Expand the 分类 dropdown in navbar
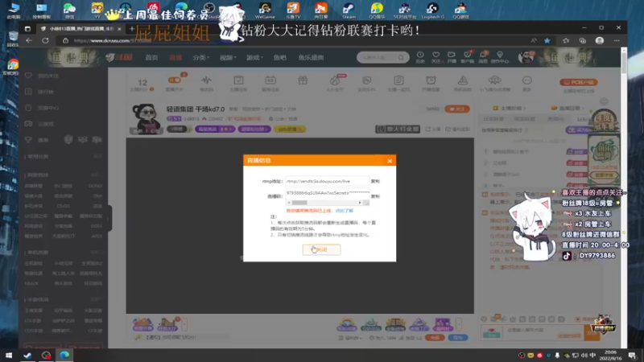Viewport: 644px width, 362px height. pos(200,57)
